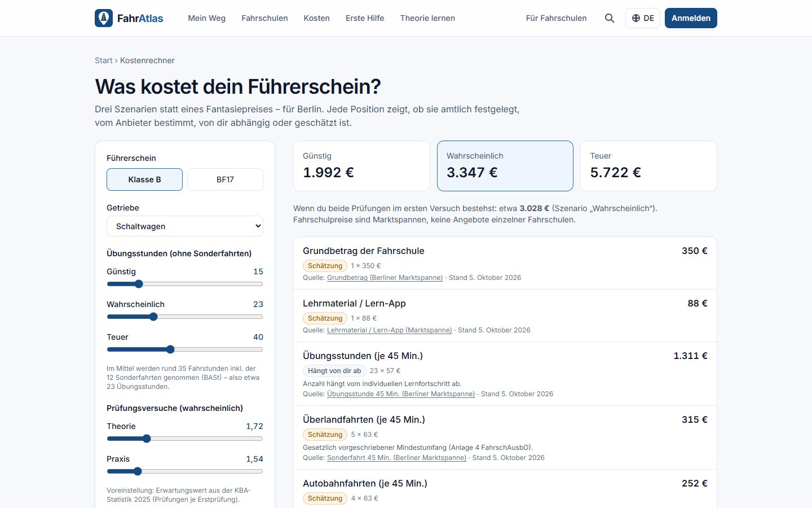This screenshot has width=812, height=508.
Task: Open Übungsstunde 45 Min. source link
Action: 401,394
